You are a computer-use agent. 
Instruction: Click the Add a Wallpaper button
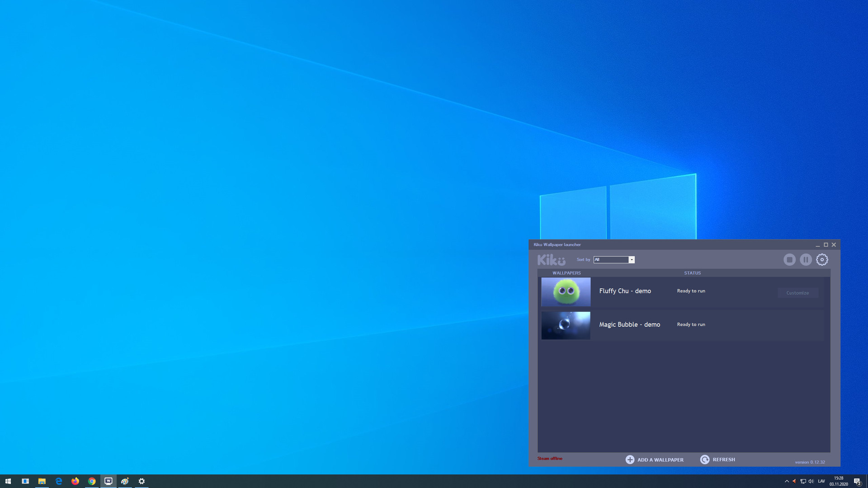[654, 460]
